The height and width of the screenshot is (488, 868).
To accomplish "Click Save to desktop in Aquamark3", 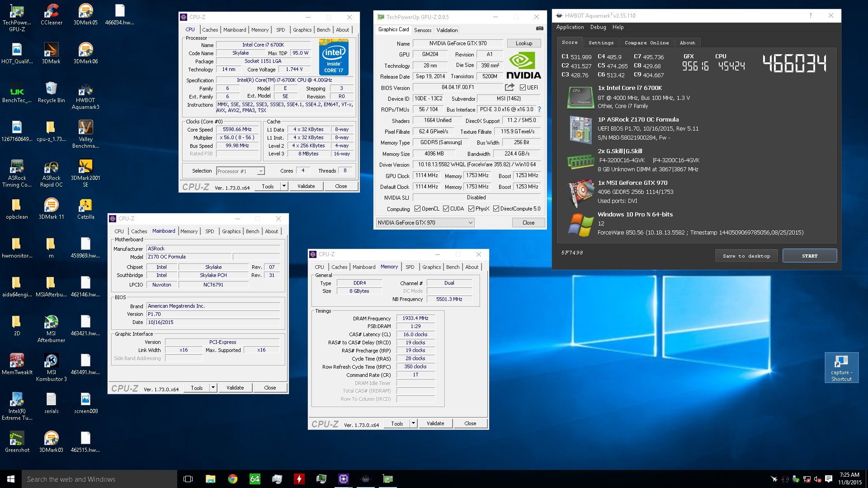I will coord(746,256).
